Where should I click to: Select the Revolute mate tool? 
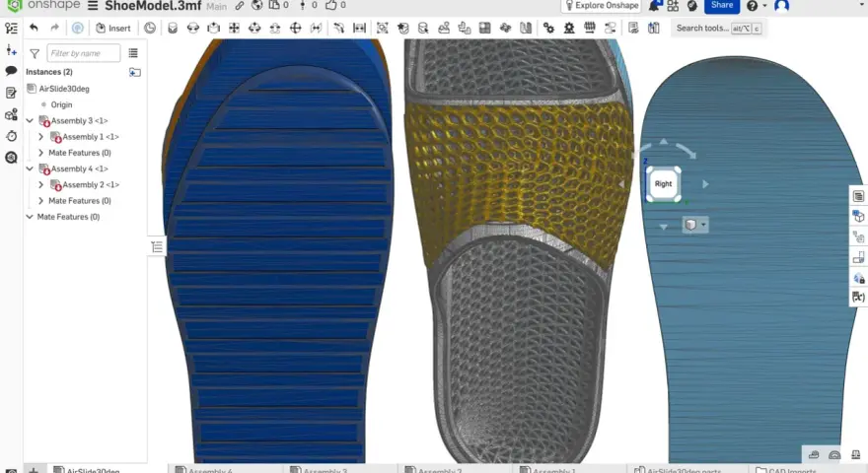pos(193,28)
